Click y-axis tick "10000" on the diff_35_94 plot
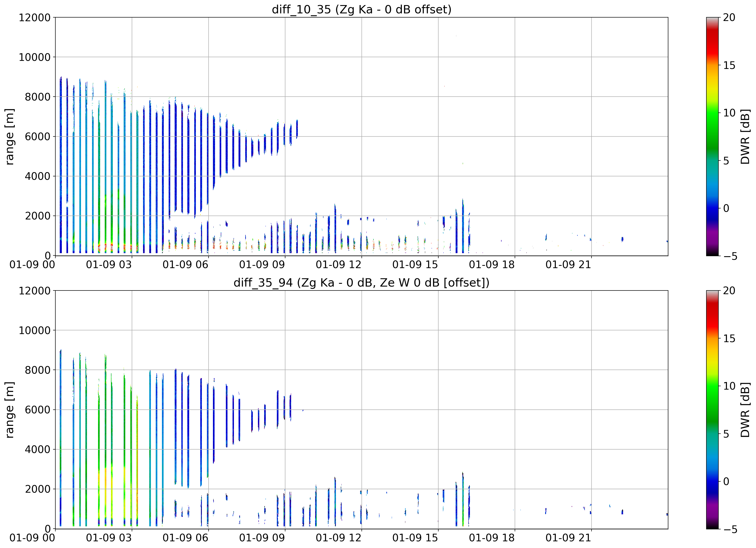This screenshot has width=756, height=548. coord(34,330)
